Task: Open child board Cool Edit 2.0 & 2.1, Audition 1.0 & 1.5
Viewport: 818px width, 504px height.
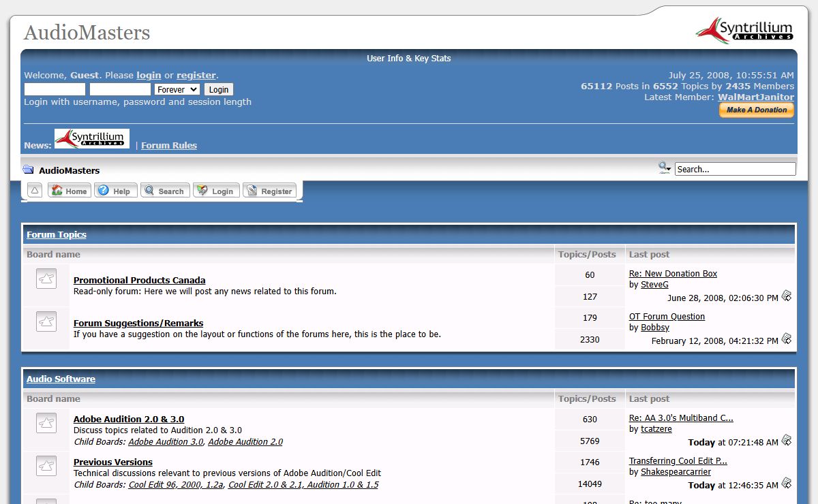Action: (303, 484)
